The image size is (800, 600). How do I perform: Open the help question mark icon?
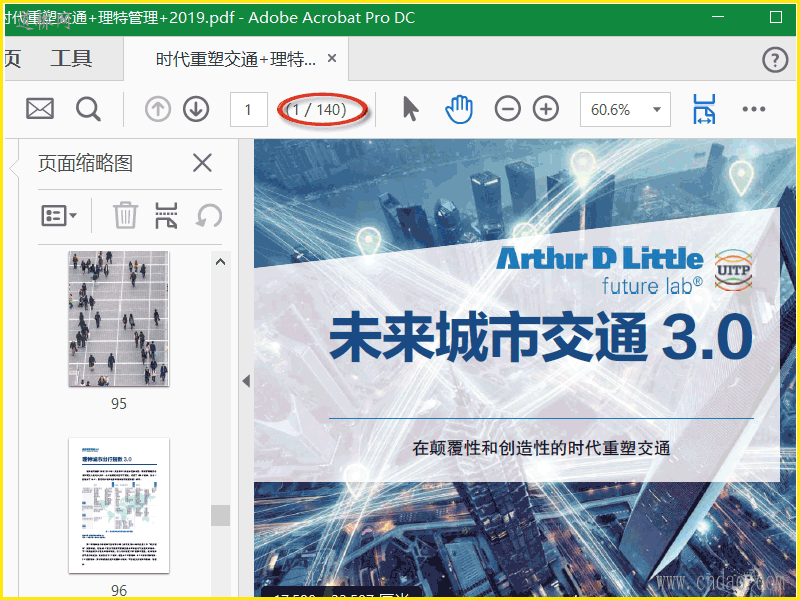click(x=775, y=60)
